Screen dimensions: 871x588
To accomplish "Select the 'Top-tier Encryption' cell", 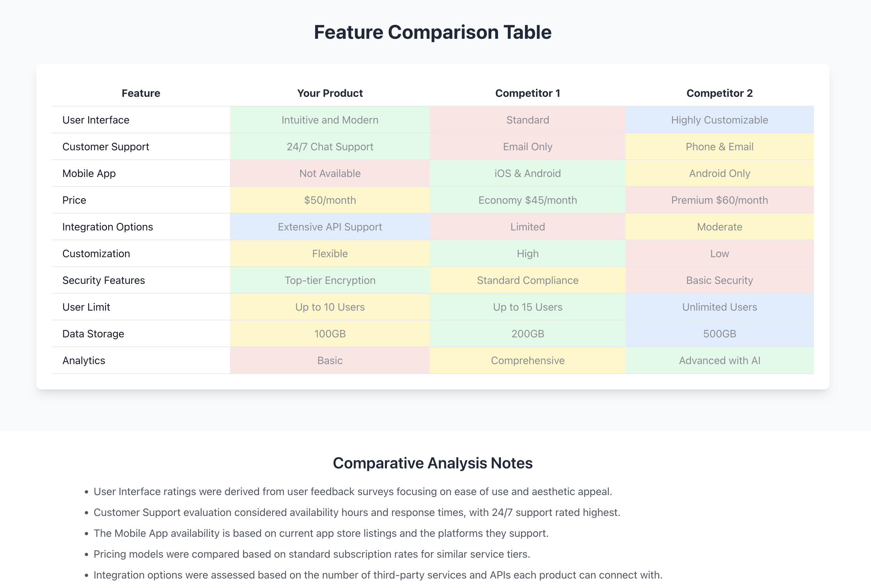I will coord(330,280).
